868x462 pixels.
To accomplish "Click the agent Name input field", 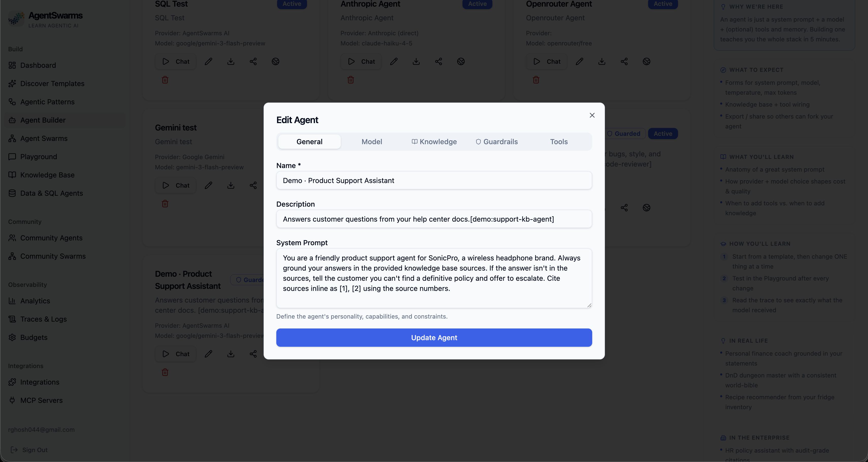I will 434,180.
